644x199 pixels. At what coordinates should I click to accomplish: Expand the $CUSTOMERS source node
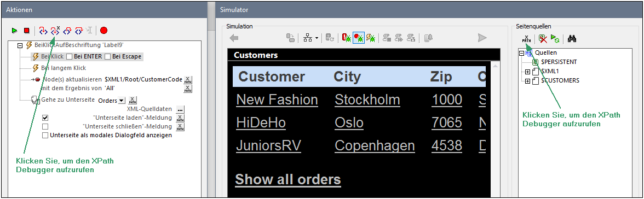coord(528,81)
